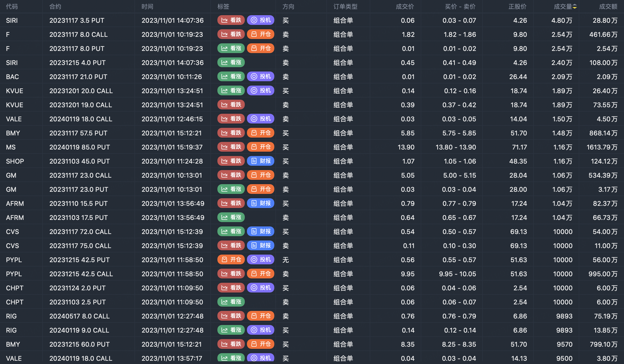Click the 开仓 tag on F 8.0 CALL row

(x=261, y=34)
